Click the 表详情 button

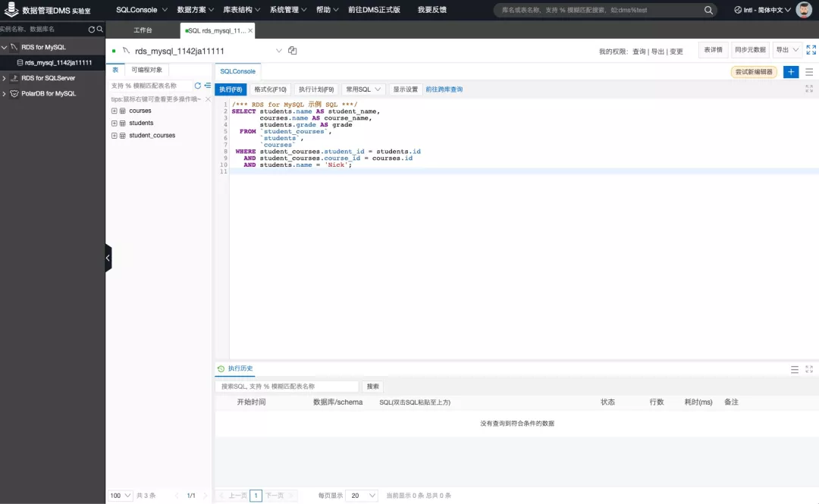[x=713, y=49]
